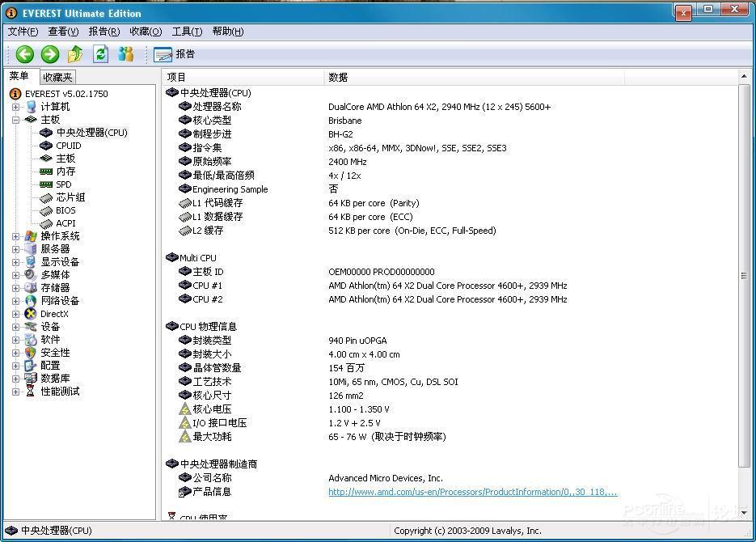Select the 多媒体 multimedia node
Viewport: 756px width, 542px height.
[x=55, y=275]
